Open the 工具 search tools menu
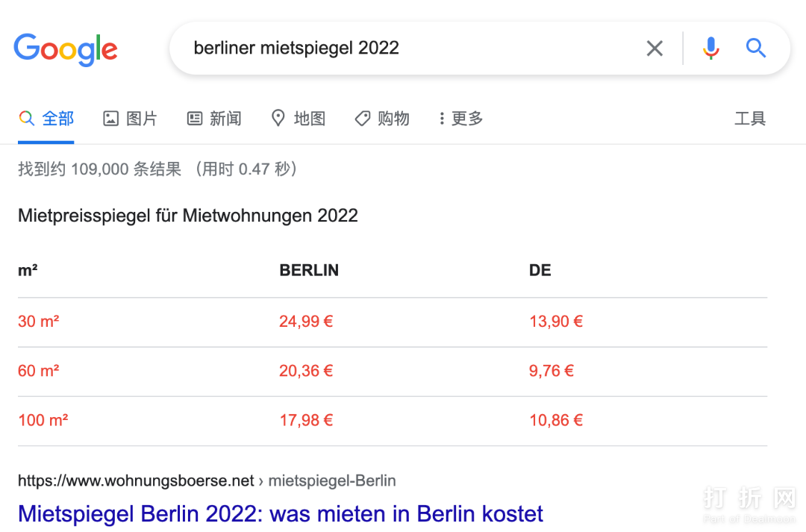Viewport: 806px width, 532px height. pyautogui.click(x=750, y=118)
